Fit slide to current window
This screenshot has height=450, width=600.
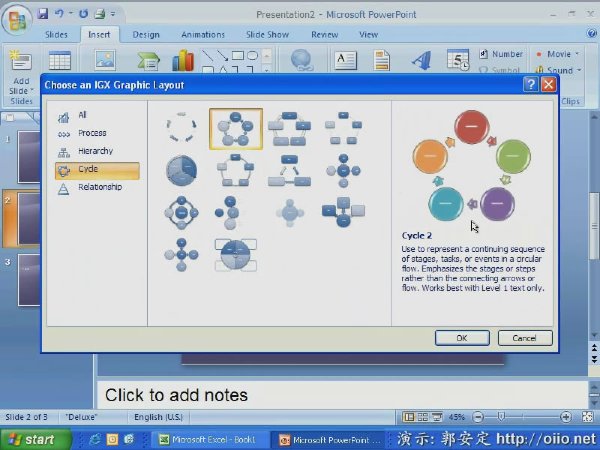(588, 417)
